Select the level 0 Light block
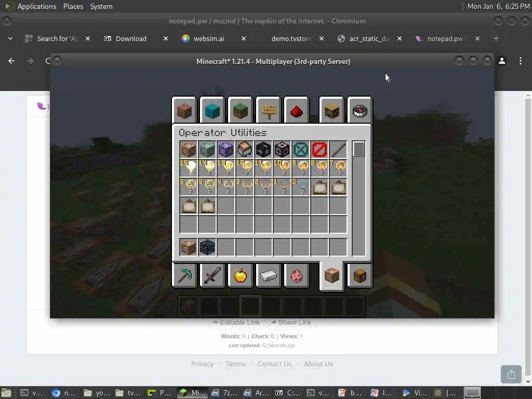Image resolution: width=532 pixels, height=399 pixels. tap(301, 187)
